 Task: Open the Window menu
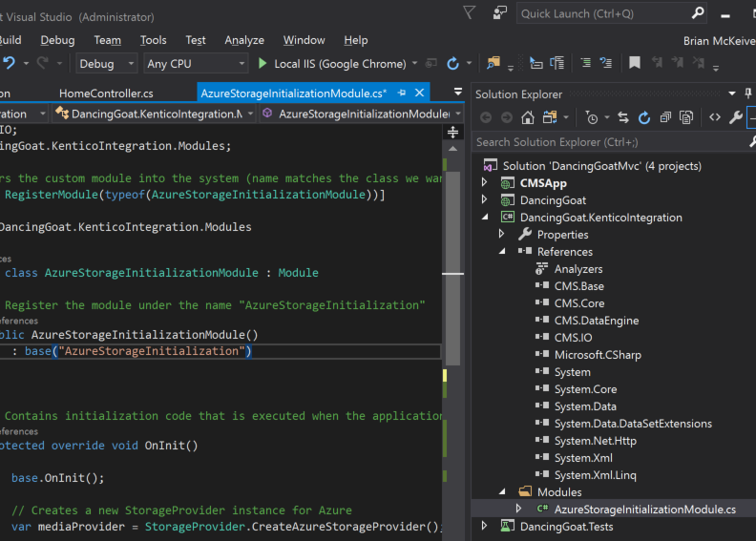304,40
